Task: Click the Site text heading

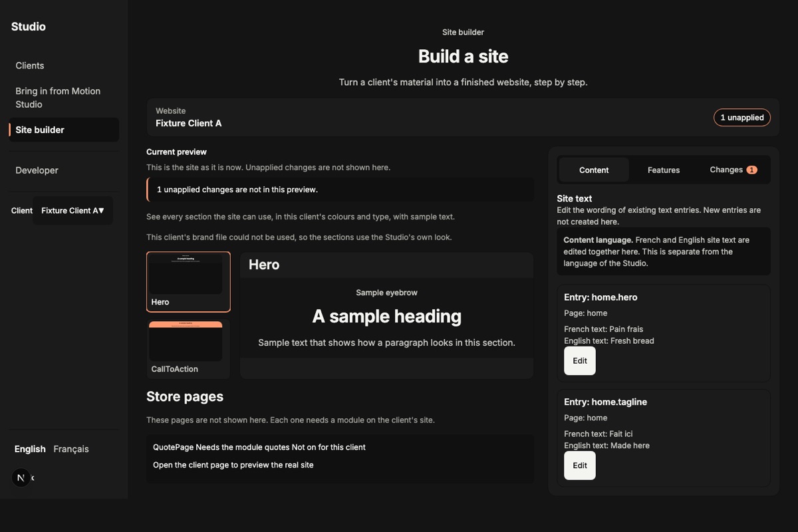Action: [575, 198]
